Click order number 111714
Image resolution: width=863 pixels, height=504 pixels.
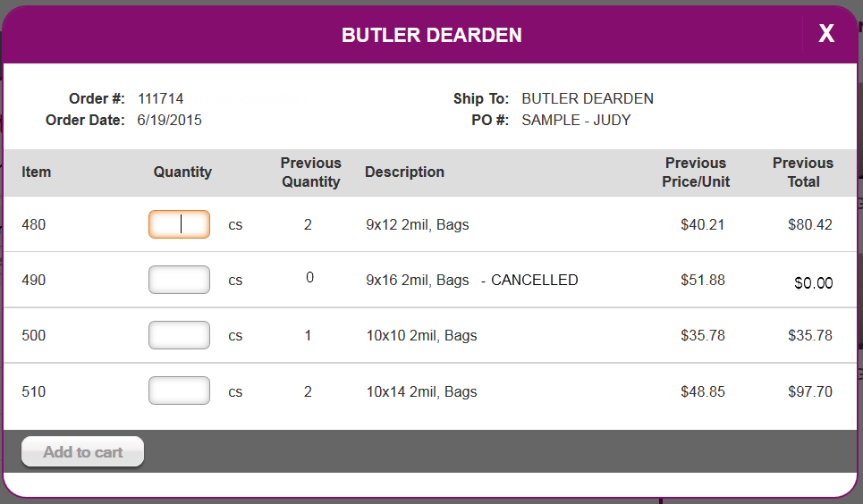160,98
